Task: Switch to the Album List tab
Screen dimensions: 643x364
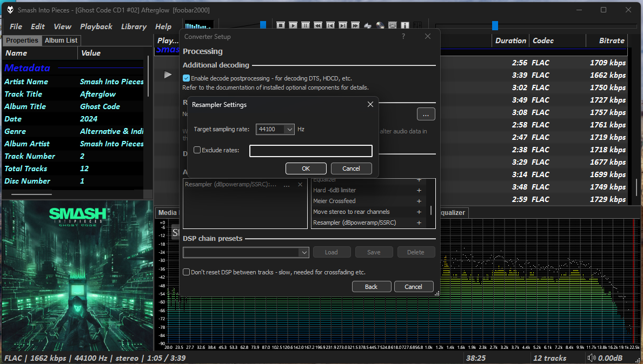Action: tap(61, 41)
